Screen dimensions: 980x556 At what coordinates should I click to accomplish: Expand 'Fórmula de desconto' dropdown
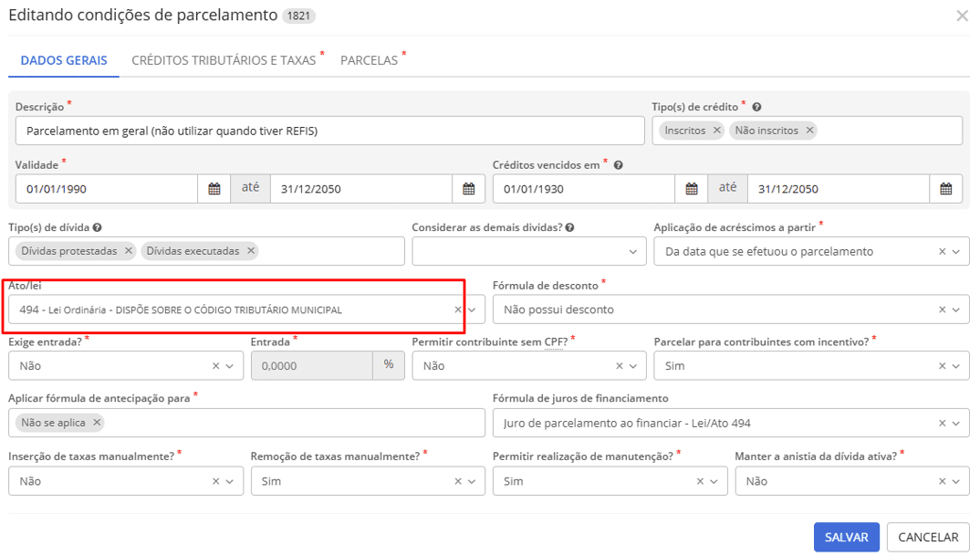click(955, 310)
